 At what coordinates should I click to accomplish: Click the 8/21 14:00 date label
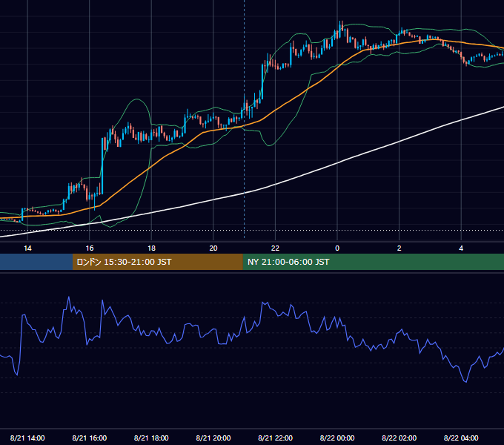[27, 438]
